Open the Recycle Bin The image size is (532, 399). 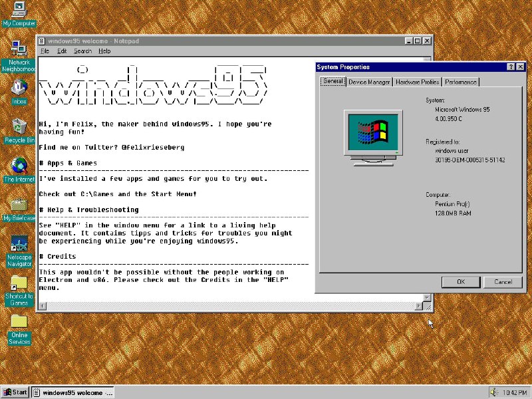18,126
